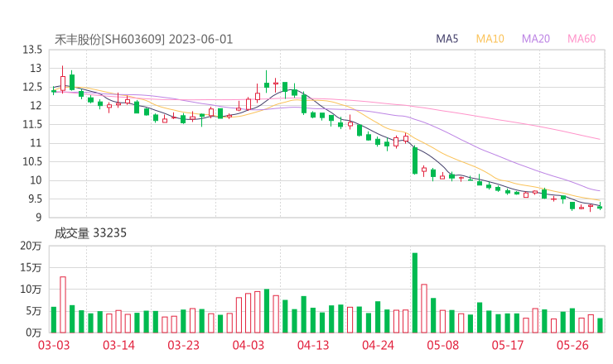Image resolution: width=613 pixels, height=364 pixels.
Task: Click the 20万 volume axis label
Action: [x=31, y=246]
